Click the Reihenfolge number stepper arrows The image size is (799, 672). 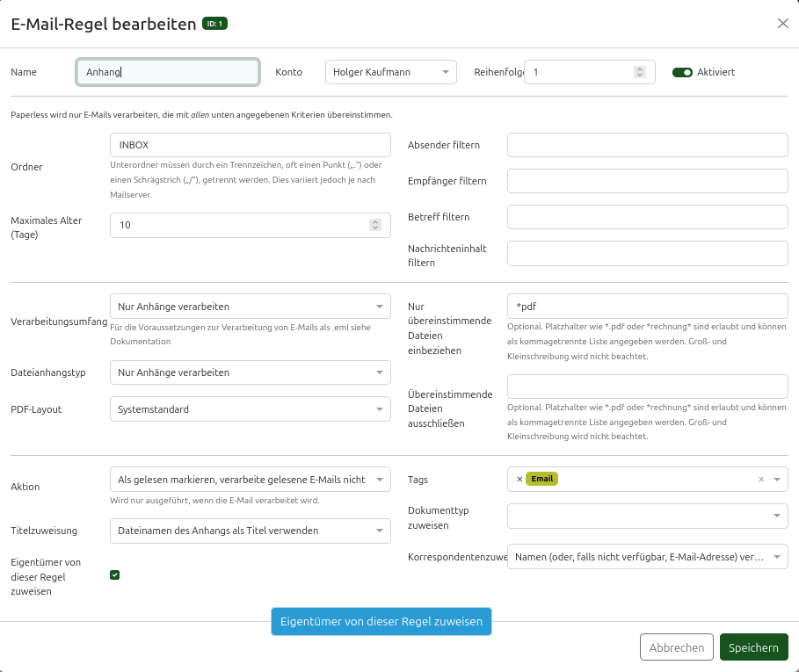[x=639, y=72]
